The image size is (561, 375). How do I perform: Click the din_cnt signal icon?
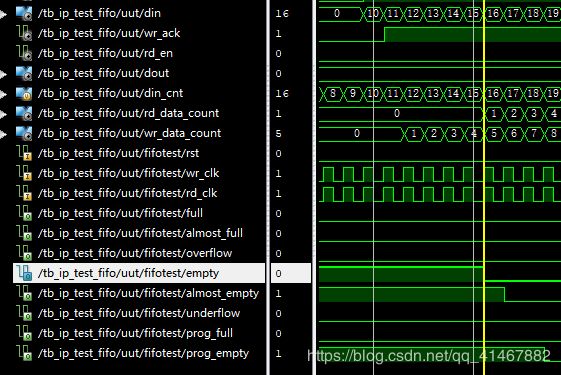coord(24,93)
